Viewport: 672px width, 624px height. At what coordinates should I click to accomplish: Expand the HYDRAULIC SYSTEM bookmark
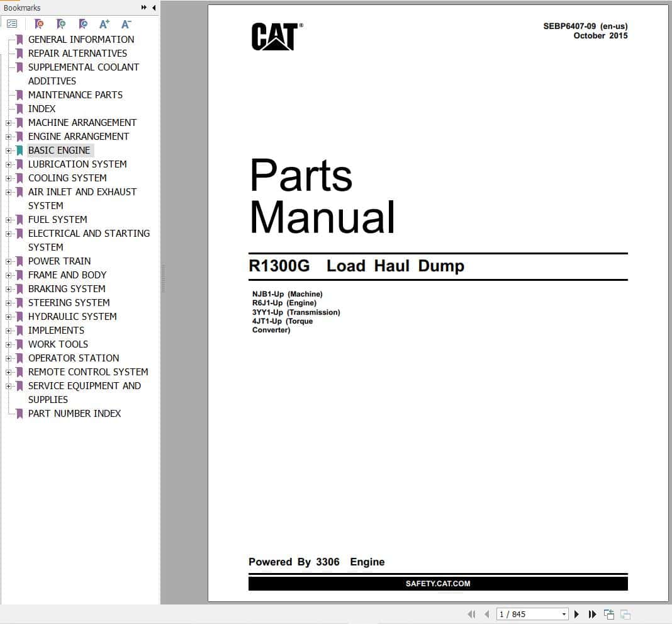8,317
